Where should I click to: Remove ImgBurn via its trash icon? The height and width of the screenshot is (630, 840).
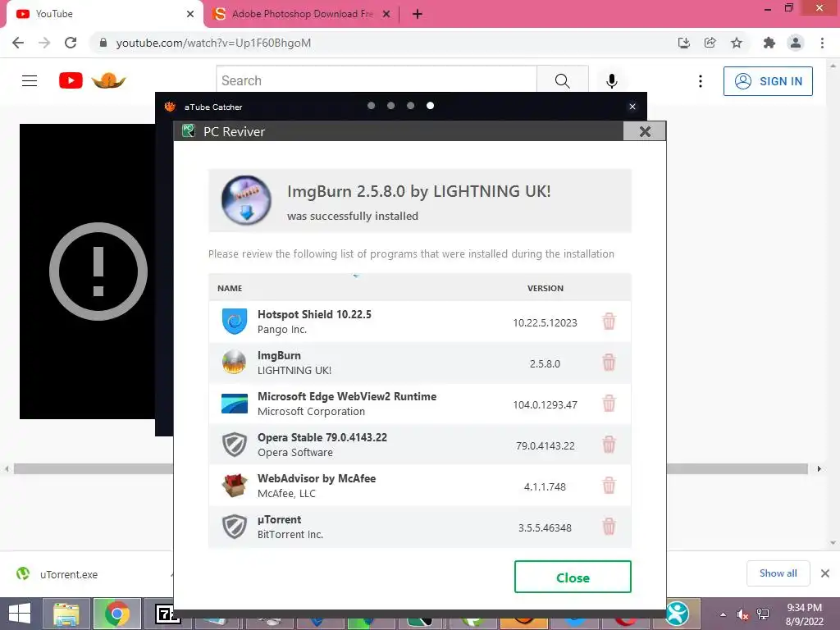point(609,363)
